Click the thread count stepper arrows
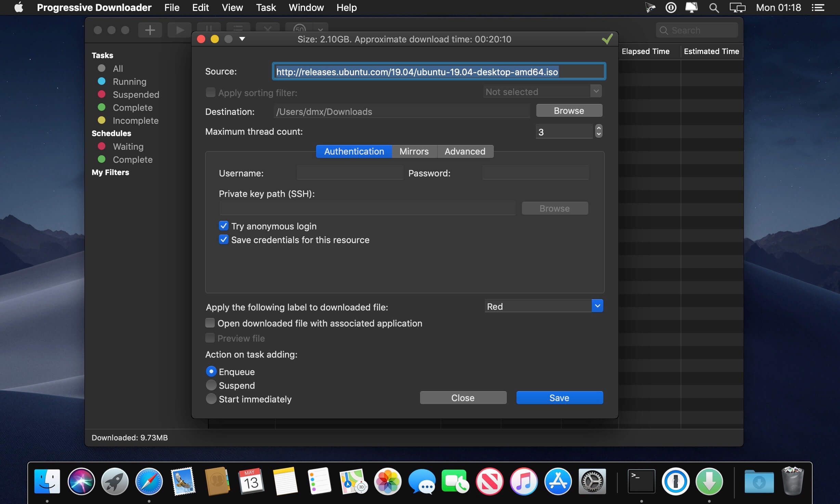 click(x=599, y=131)
